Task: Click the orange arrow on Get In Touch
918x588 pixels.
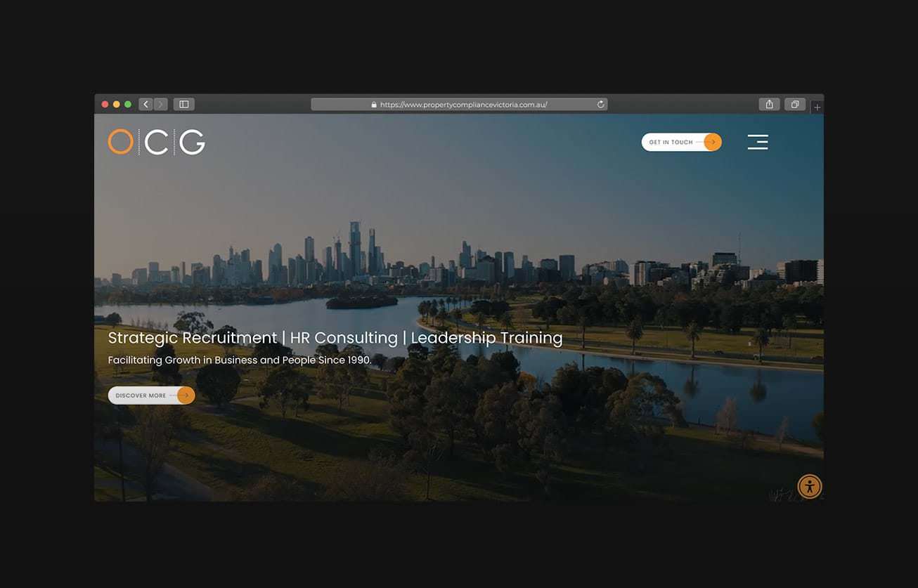Action: click(712, 142)
